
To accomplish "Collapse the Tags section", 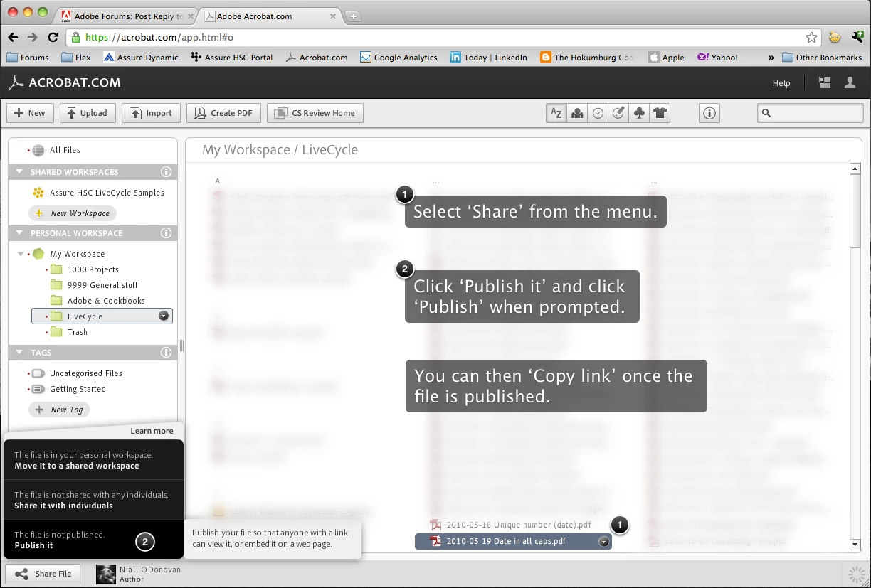I will (x=18, y=353).
